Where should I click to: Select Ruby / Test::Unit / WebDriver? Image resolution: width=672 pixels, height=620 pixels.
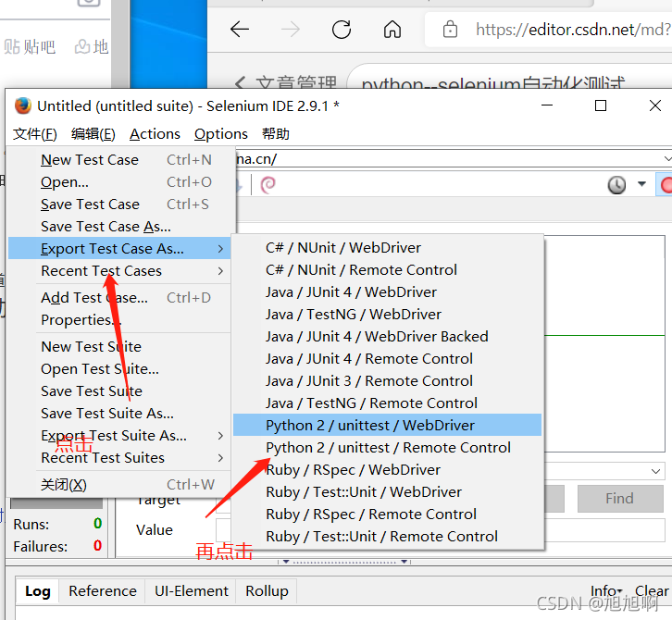[388, 492]
